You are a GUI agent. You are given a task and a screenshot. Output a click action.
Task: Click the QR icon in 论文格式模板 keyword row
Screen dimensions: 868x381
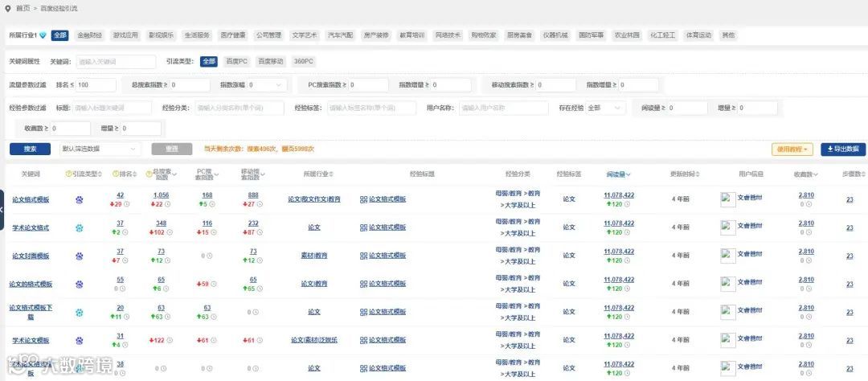pos(363,199)
